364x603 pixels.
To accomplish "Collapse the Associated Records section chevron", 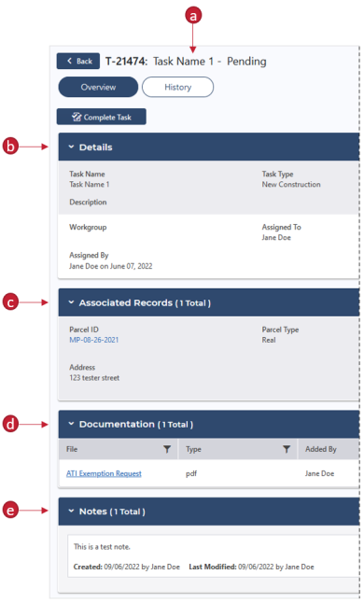I will [x=71, y=302].
